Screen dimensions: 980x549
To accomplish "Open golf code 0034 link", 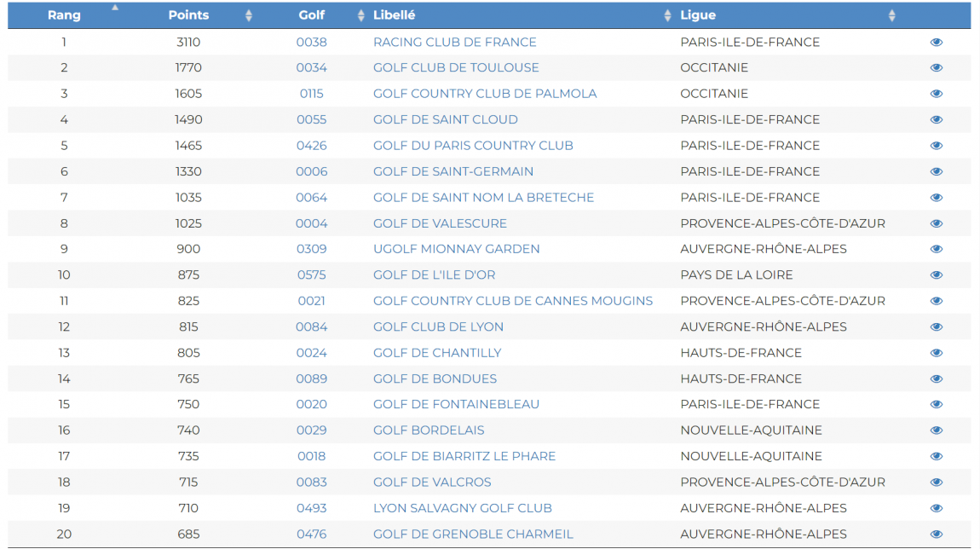I will [x=311, y=67].
